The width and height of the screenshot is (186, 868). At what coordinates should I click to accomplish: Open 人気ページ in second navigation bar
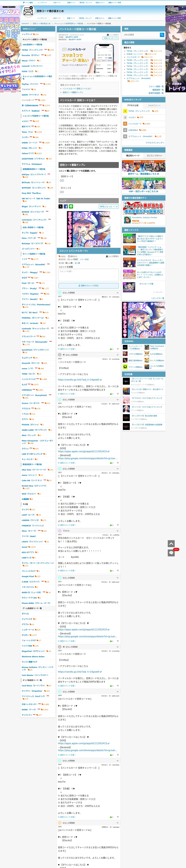pos(57,18)
